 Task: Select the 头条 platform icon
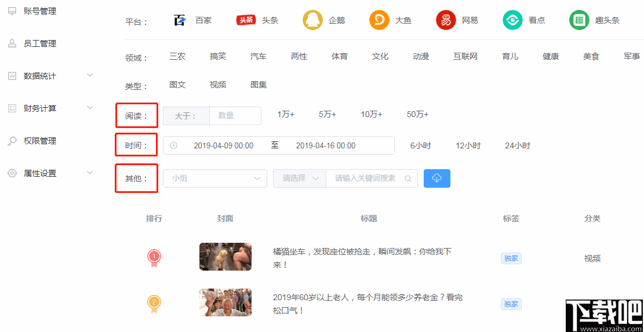246,20
